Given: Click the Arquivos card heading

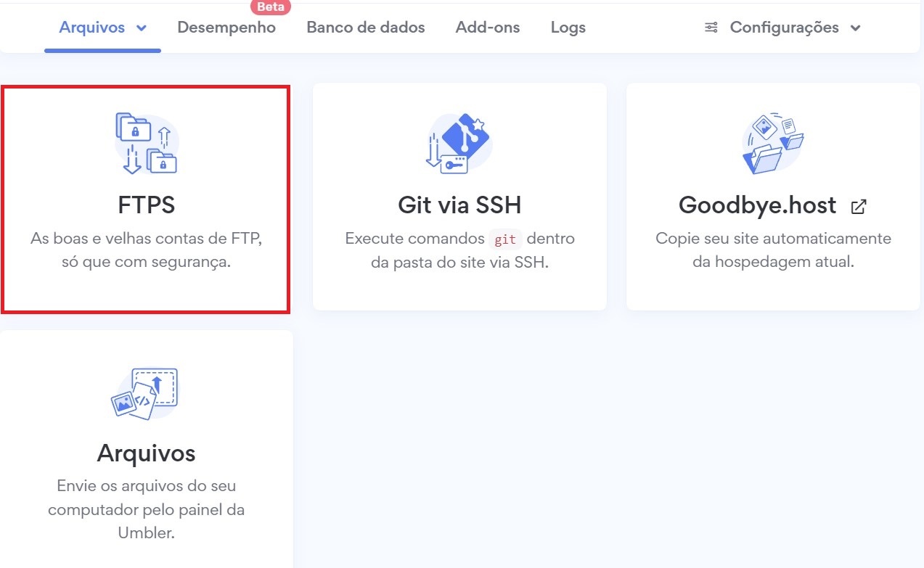Looking at the screenshot, I should 146,453.
